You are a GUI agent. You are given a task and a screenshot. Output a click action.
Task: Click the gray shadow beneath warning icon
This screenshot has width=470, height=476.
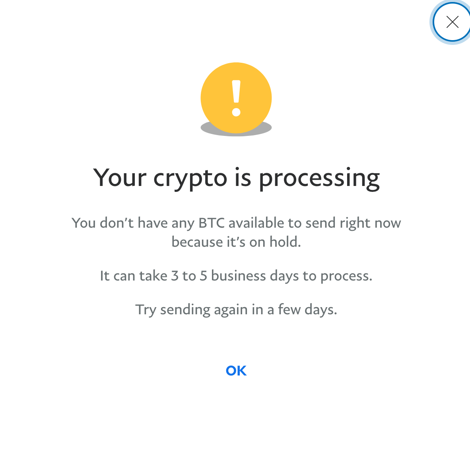[236, 130]
